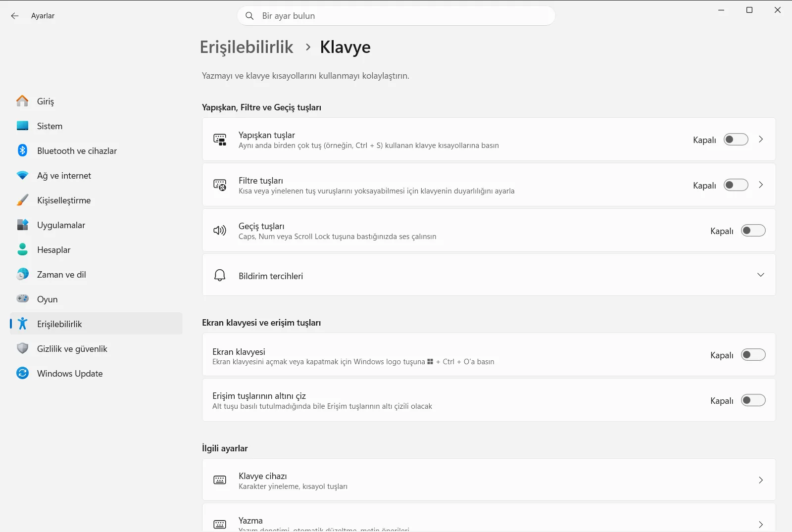The width and height of the screenshot is (792, 532).
Task: Go to Bluetooth ve cihazlar
Action: (96, 150)
